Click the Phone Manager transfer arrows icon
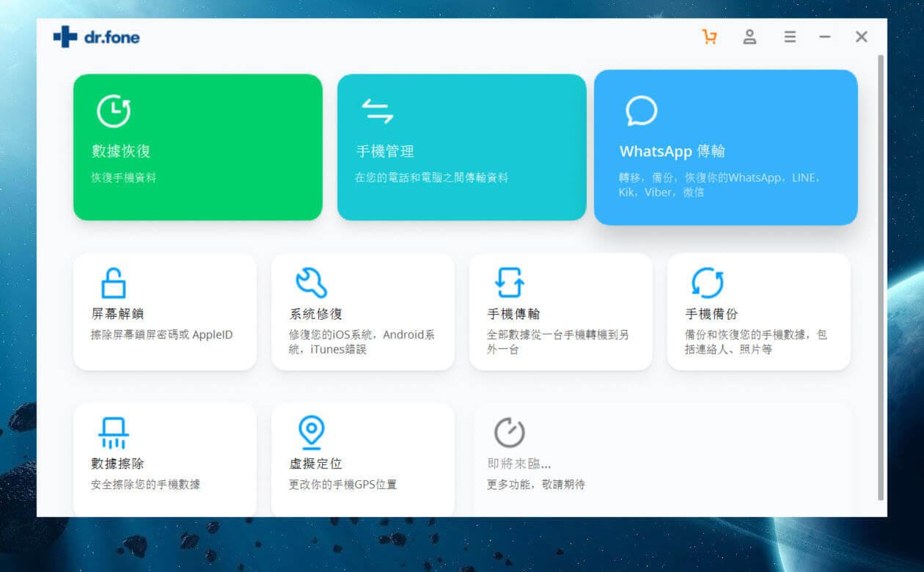924x572 pixels. coord(378,111)
